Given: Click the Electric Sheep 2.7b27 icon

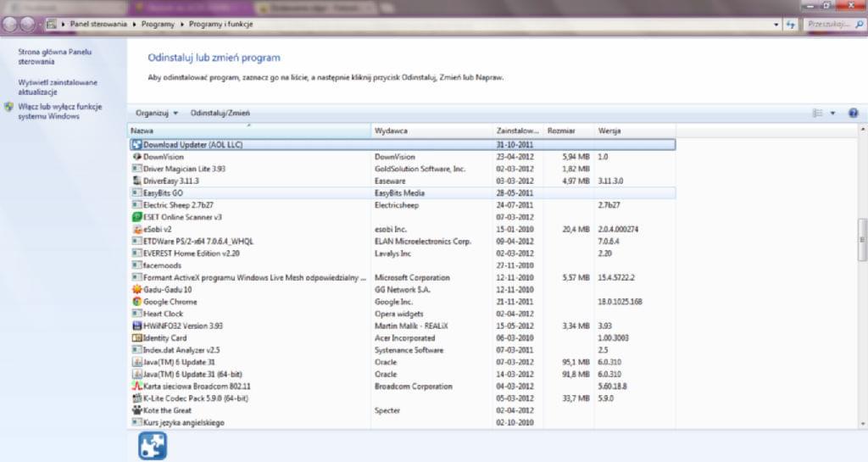Looking at the screenshot, I should click(136, 205).
